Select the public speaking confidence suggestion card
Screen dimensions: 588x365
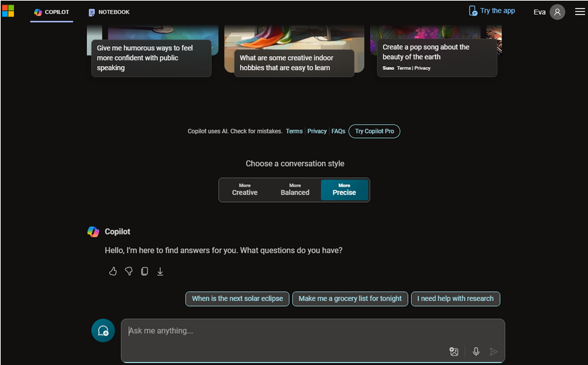[x=152, y=58]
